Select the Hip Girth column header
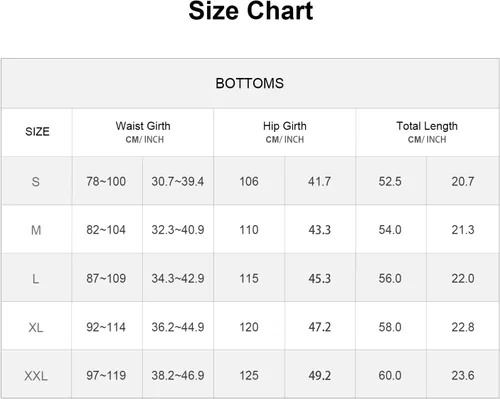Image resolution: width=500 pixels, height=399 pixels. pyautogui.click(x=285, y=132)
